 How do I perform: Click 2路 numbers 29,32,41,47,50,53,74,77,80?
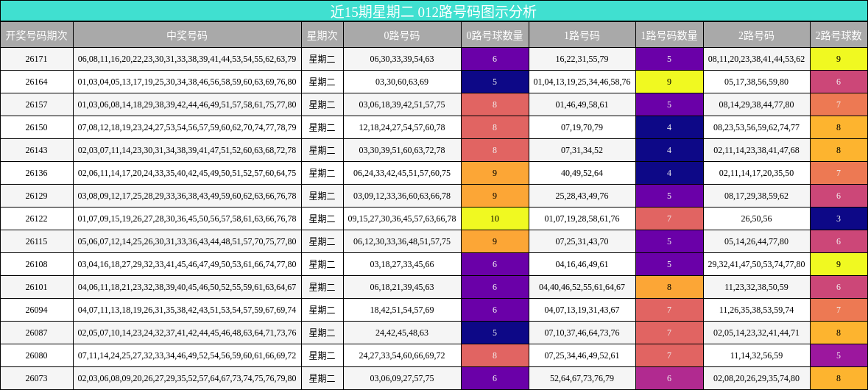click(757, 264)
